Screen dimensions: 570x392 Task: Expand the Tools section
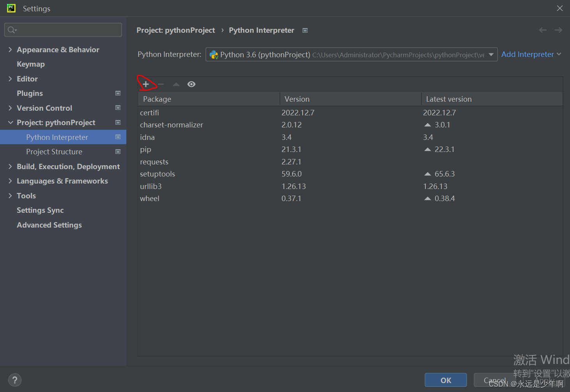(x=10, y=196)
